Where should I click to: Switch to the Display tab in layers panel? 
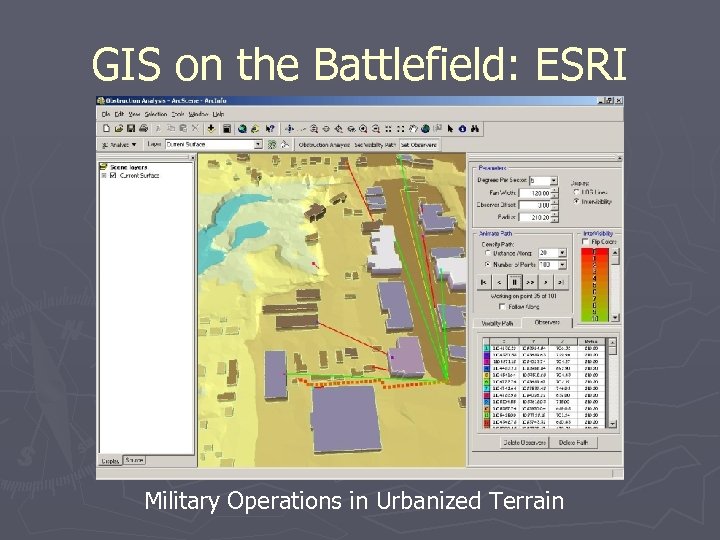(110, 461)
